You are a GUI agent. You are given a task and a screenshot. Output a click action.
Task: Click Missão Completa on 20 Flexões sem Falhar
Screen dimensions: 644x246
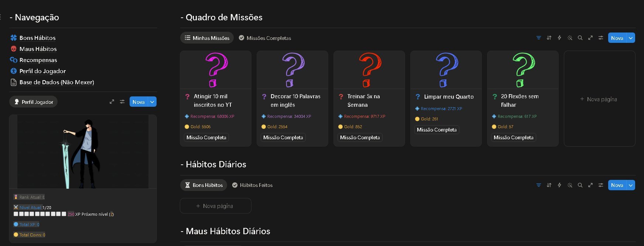[x=514, y=137]
